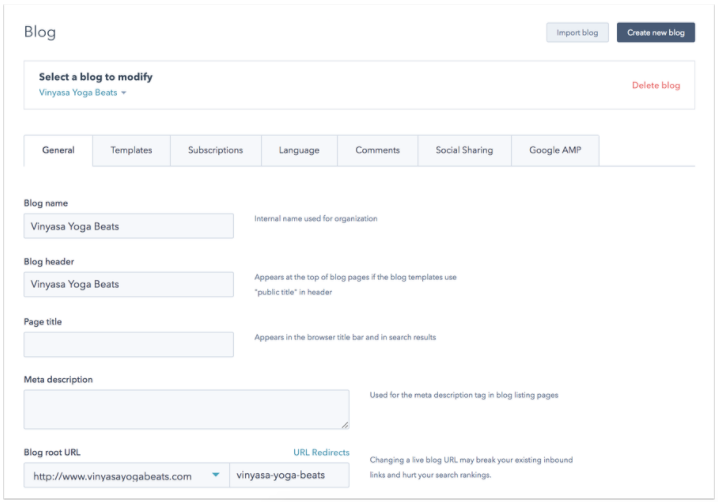This screenshot has height=502, width=718.
Task: Click the empty Page title field
Action: (x=129, y=344)
